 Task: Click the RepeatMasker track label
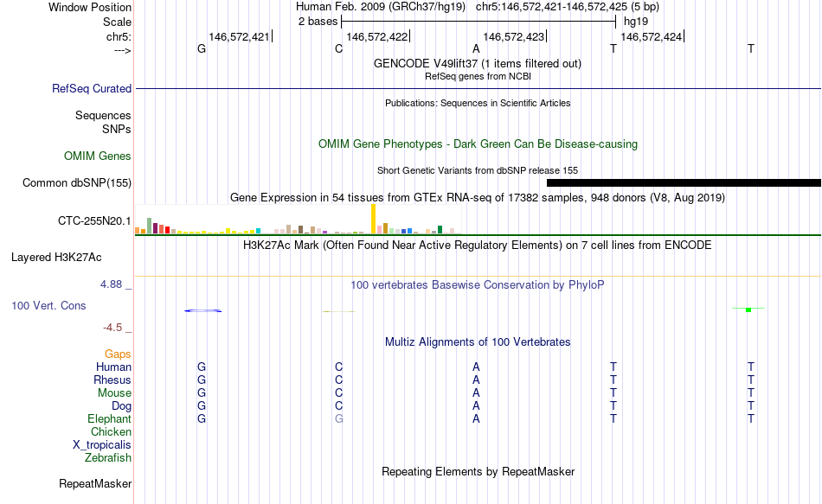pyautogui.click(x=95, y=483)
